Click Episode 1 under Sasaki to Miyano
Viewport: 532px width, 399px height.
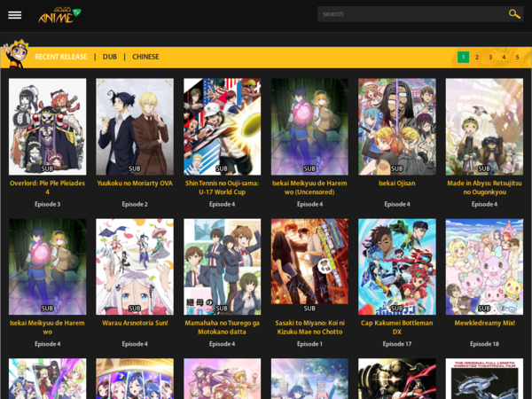coord(309,344)
